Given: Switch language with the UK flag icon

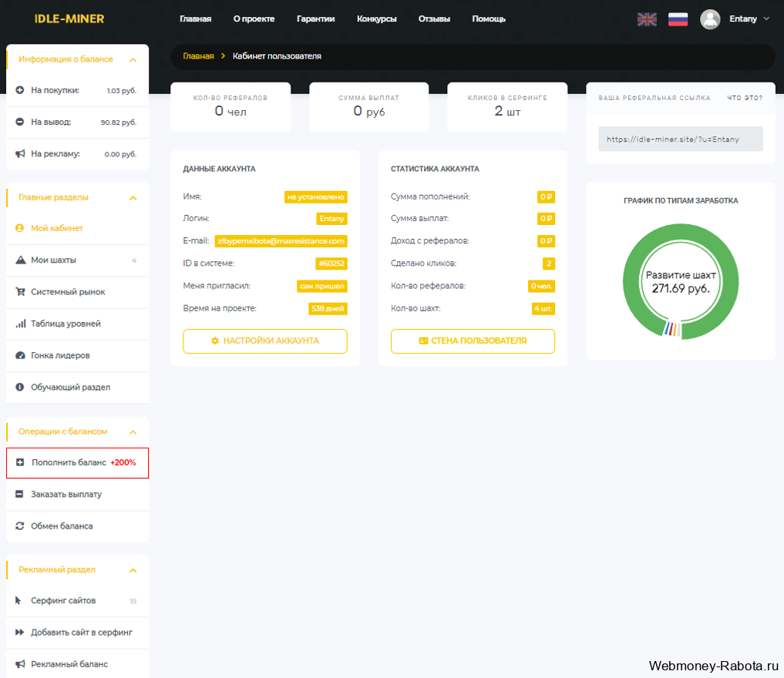Looking at the screenshot, I should [x=647, y=19].
